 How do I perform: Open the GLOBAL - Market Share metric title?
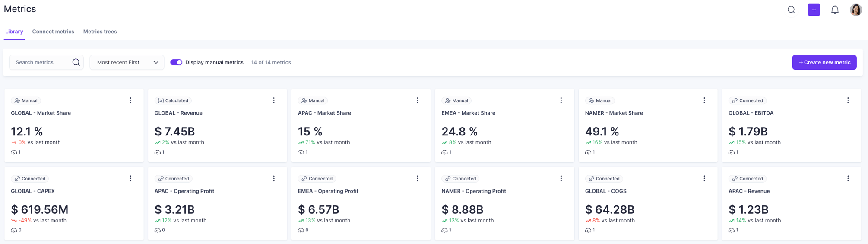41,113
